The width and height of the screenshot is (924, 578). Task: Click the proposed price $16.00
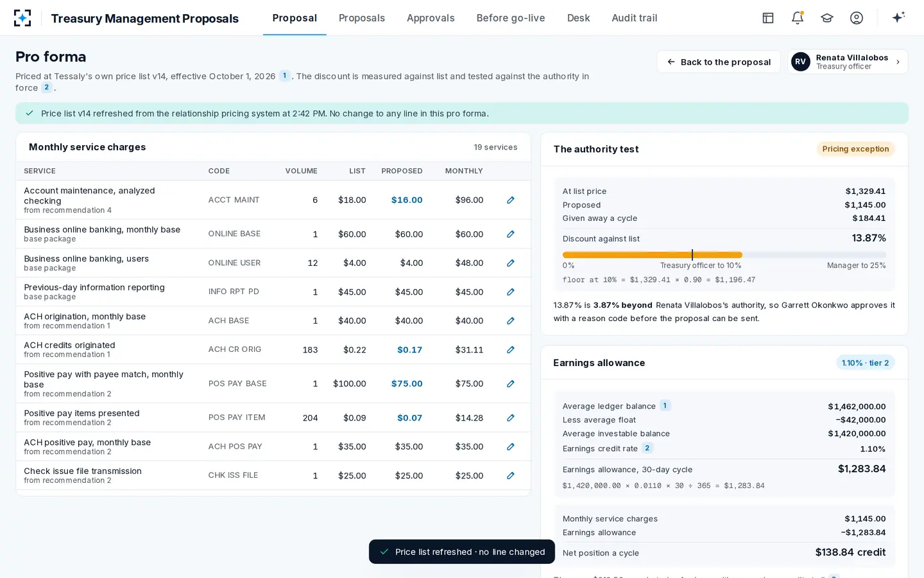pyautogui.click(x=407, y=200)
